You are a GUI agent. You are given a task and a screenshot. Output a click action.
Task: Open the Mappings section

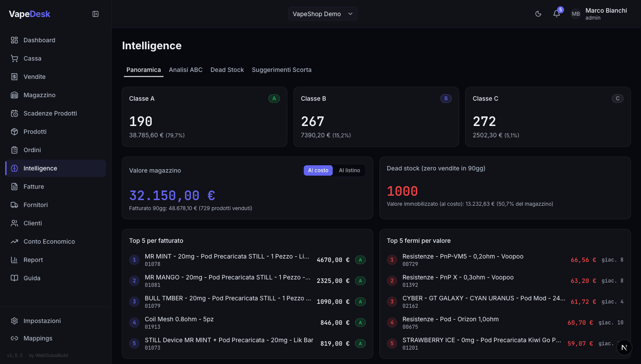38,338
